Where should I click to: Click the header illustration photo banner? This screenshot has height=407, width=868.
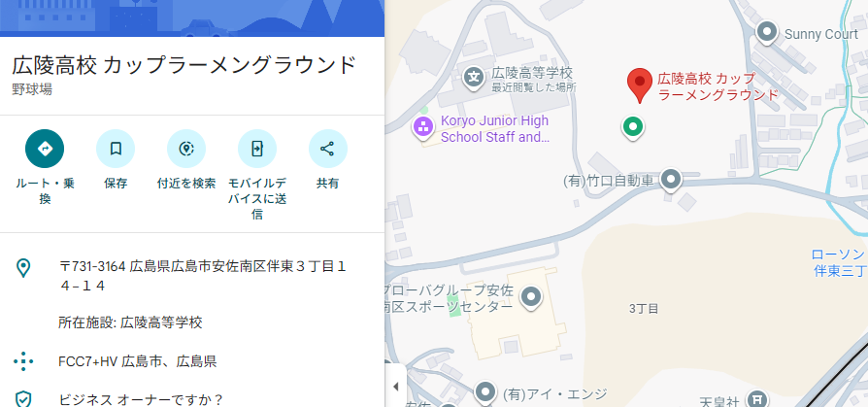coord(192,18)
